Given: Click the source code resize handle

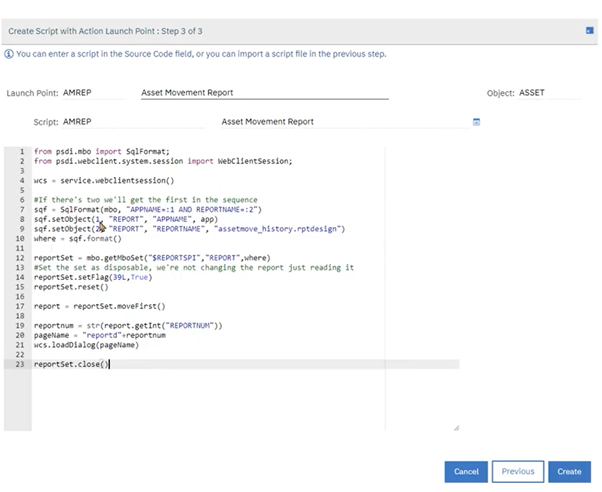Looking at the screenshot, I should point(456,428).
